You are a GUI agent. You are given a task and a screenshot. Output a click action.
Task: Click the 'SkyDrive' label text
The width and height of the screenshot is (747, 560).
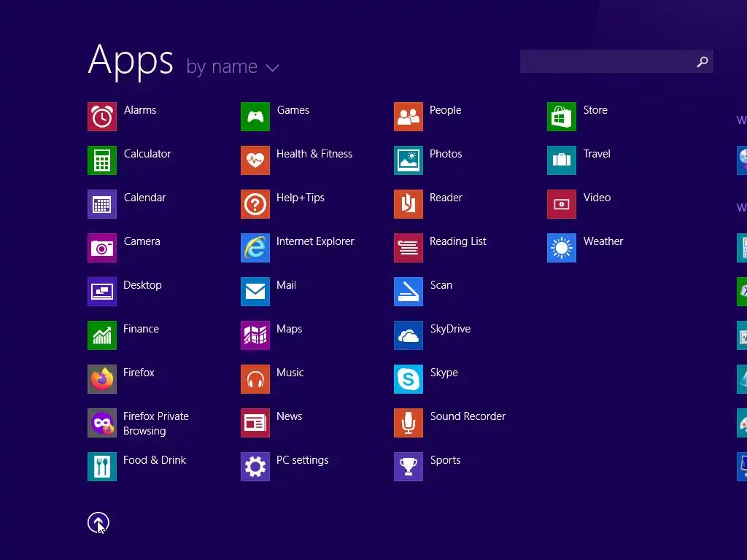450,329
